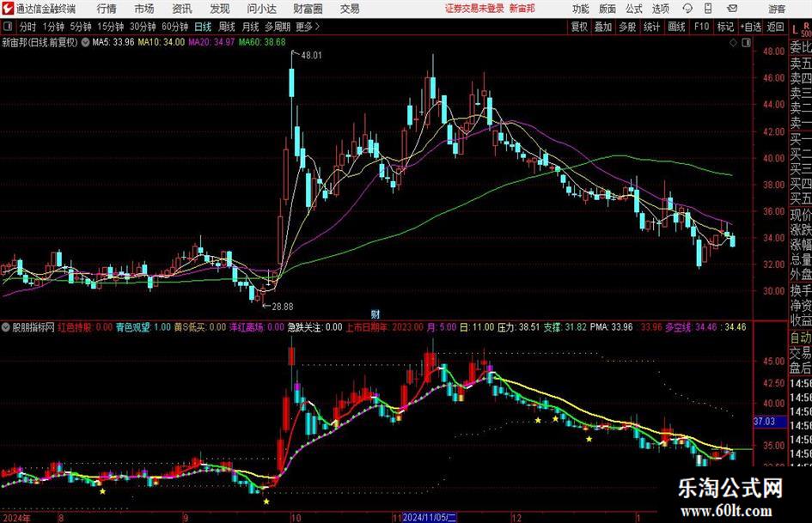Viewport: 812px width, 523px height.
Task: Expand 股朋指标网 sub-indicator settings dropdown
Action: (x=6, y=327)
